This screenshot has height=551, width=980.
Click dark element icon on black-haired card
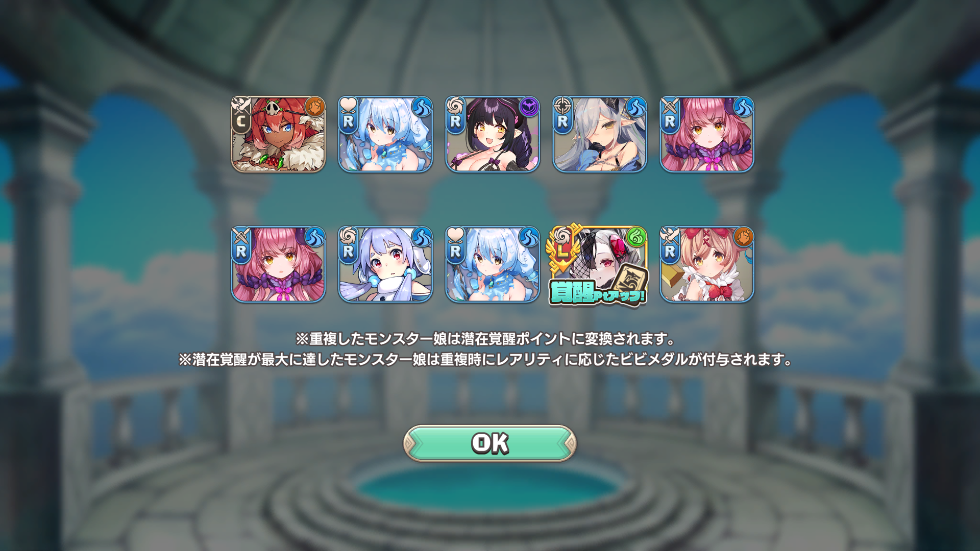pos(529,107)
